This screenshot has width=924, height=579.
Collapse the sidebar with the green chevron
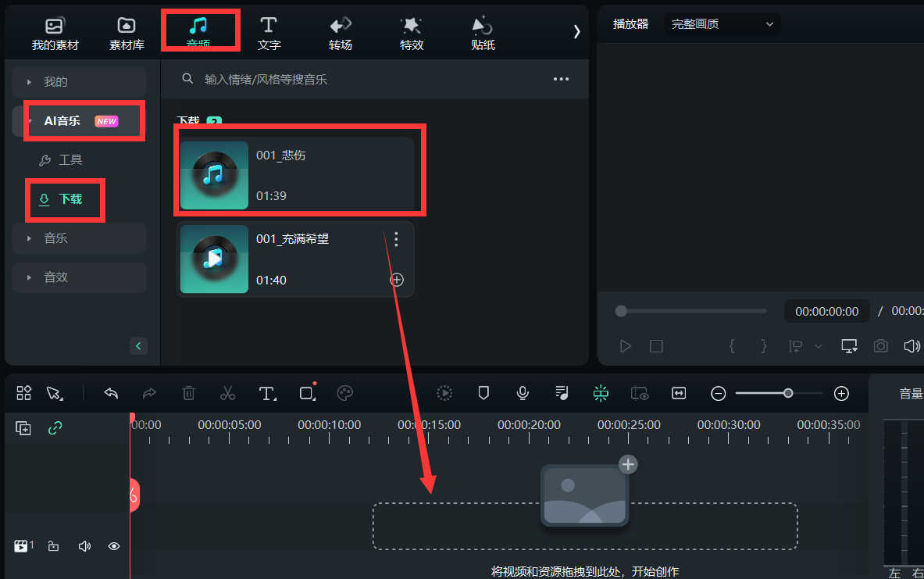pyautogui.click(x=138, y=346)
